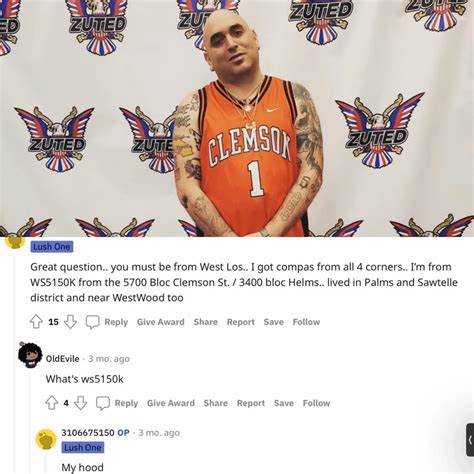
Task: Click the blue Lush One flair on top comment
Action: click(x=52, y=247)
